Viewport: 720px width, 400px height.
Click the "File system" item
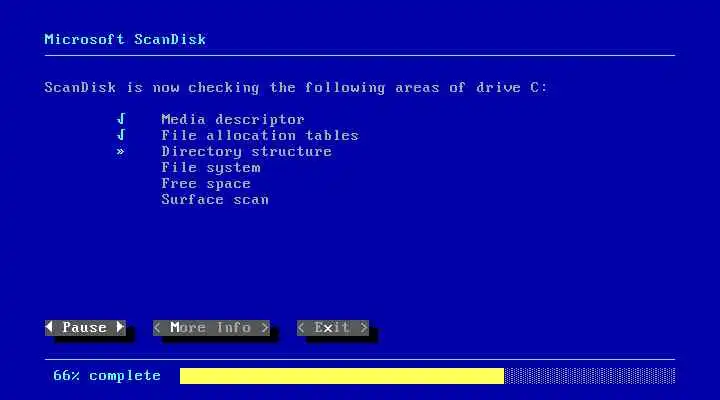[211, 168]
